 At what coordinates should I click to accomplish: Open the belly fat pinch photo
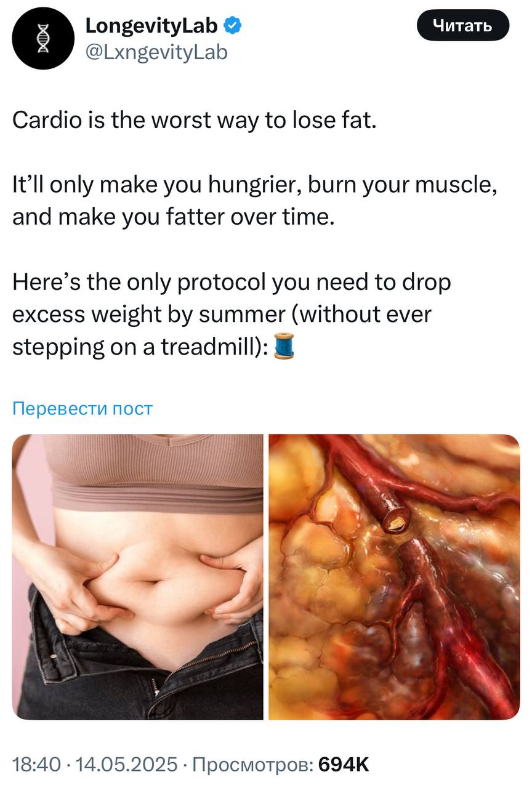coord(138,577)
